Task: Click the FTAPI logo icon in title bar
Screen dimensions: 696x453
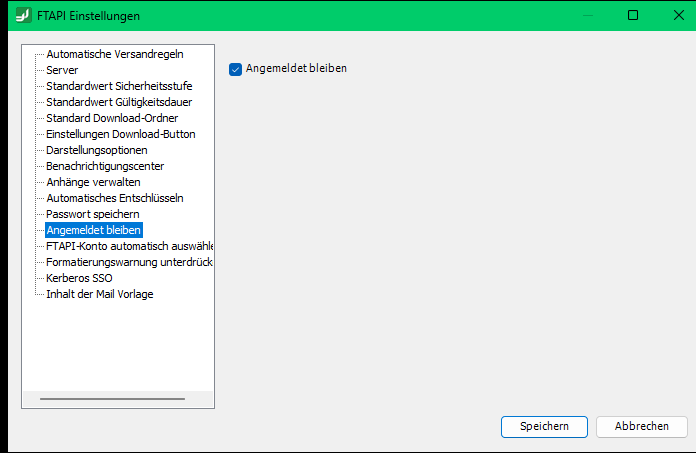Action: (24, 16)
